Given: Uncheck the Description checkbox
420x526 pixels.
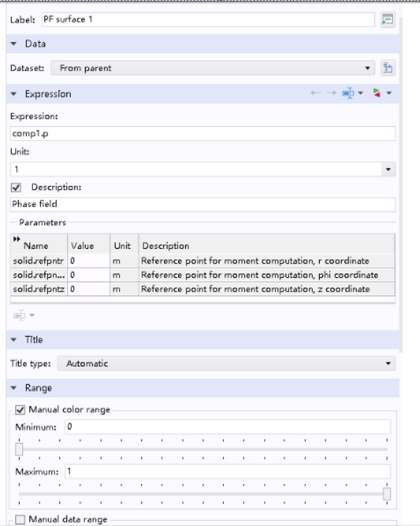Looking at the screenshot, I should [16, 187].
